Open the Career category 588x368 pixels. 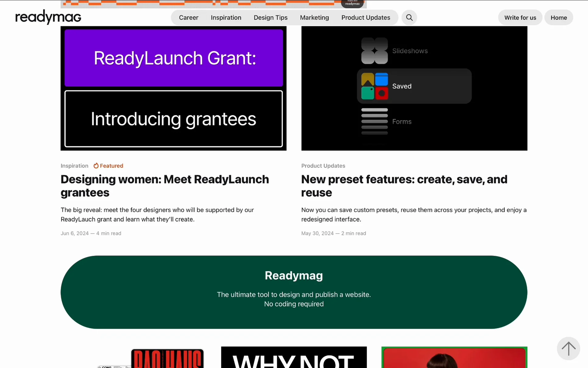tap(189, 17)
